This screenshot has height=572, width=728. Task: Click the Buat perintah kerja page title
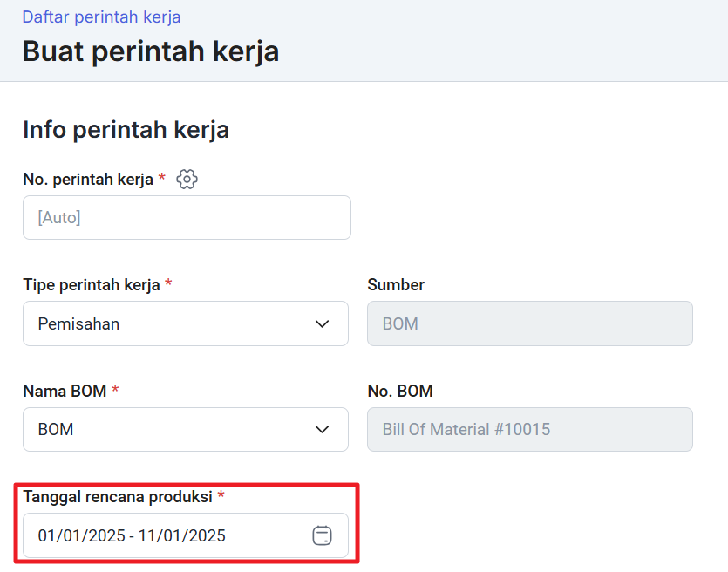[x=151, y=51]
